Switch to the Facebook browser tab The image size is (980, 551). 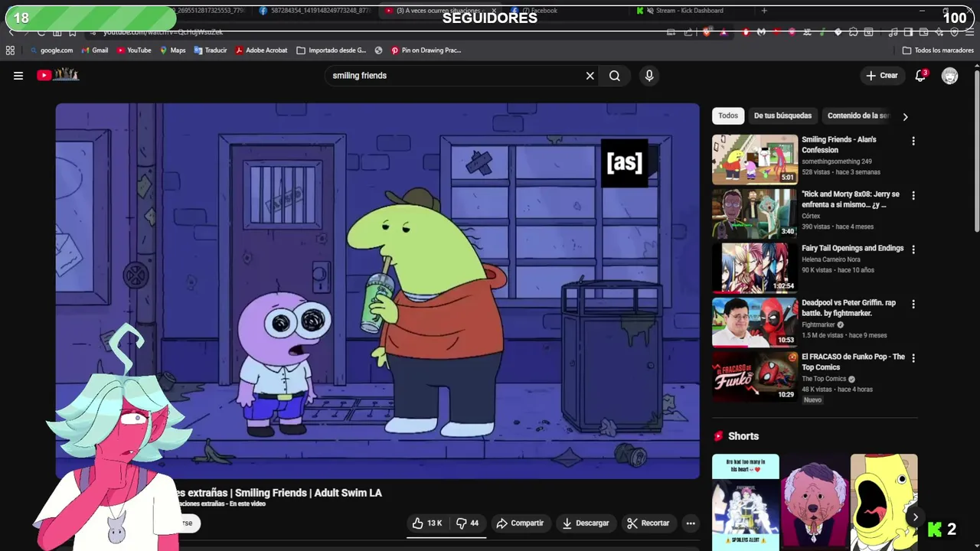[x=563, y=11]
